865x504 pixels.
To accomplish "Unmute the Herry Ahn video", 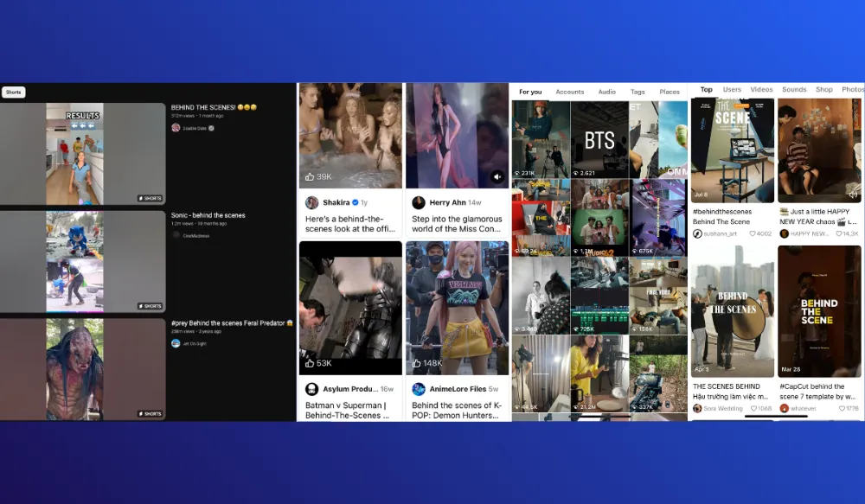I will pos(497,177).
